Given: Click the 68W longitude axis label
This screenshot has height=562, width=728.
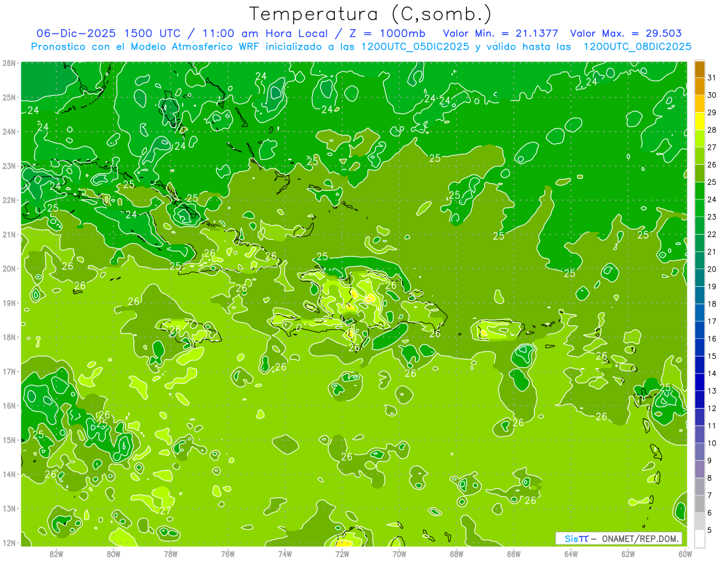Looking at the screenshot, I should click(x=457, y=554).
